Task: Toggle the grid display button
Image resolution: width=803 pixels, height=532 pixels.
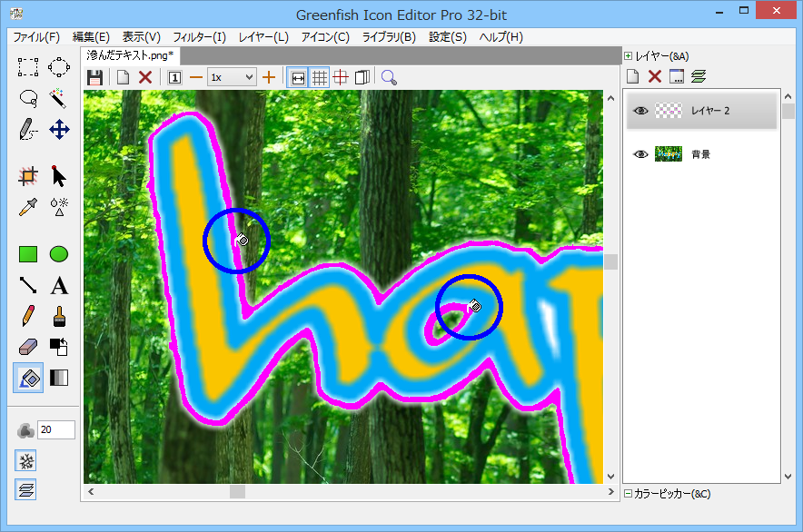Action: [x=319, y=77]
